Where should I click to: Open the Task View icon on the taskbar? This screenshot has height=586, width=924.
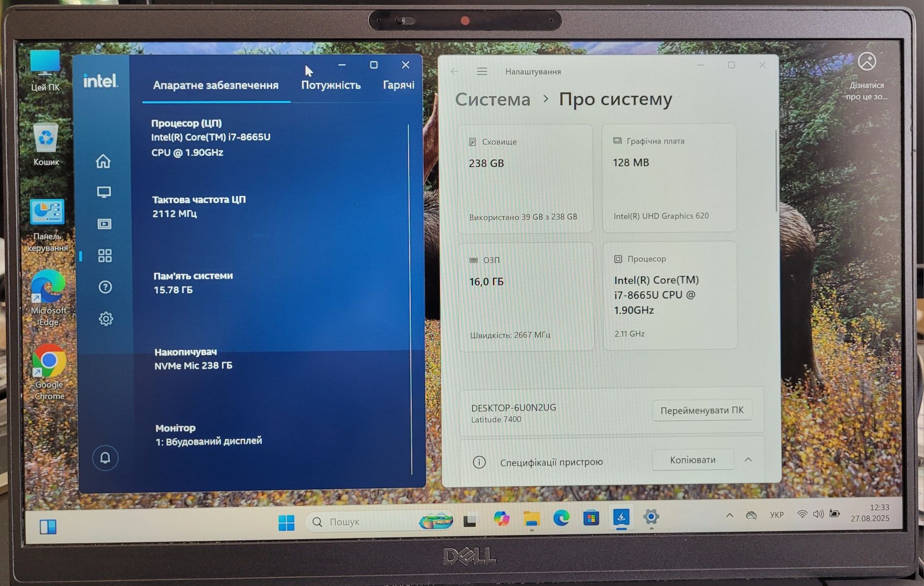click(469, 521)
